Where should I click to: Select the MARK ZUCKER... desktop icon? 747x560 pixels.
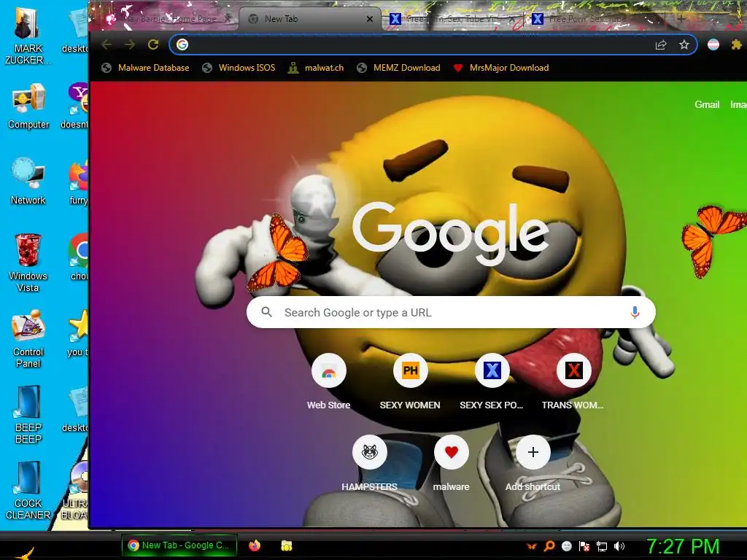click(28, 36)
